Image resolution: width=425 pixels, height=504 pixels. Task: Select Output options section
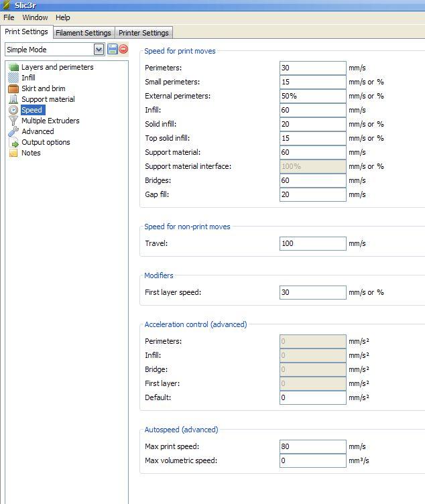(46, 142)
